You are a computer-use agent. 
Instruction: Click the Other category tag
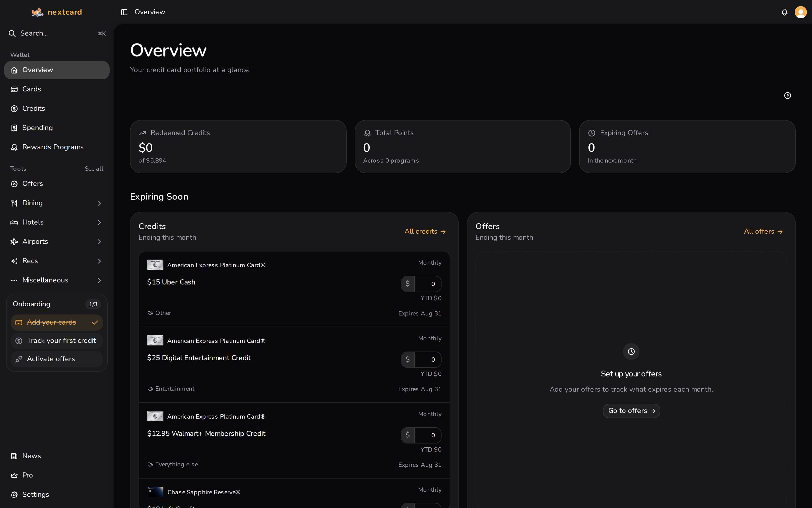(159, 313)
